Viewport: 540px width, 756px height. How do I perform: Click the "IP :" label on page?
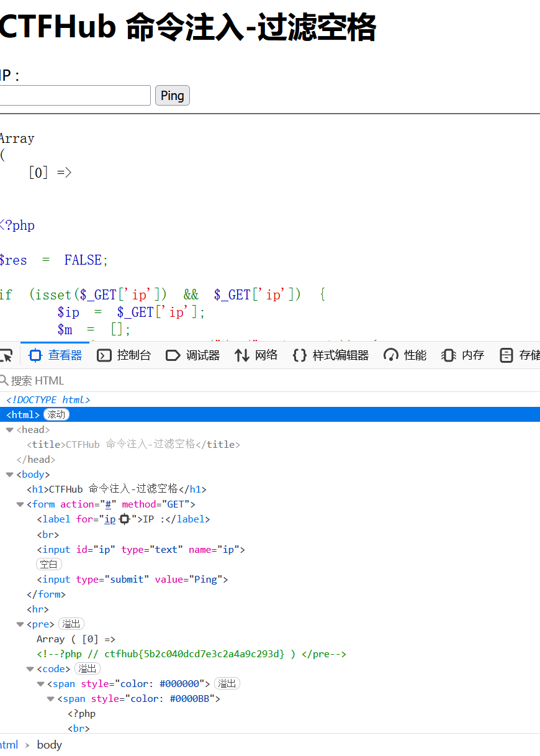pyautogui.click(x=10, y=76)
